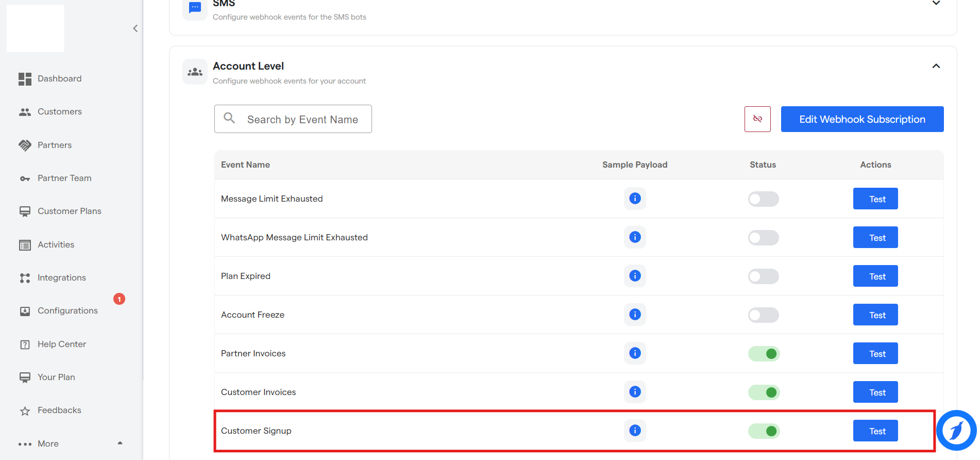Click the Customer Plans icon
The width and height of the screenshot is (980, 460).
[25, 211]
